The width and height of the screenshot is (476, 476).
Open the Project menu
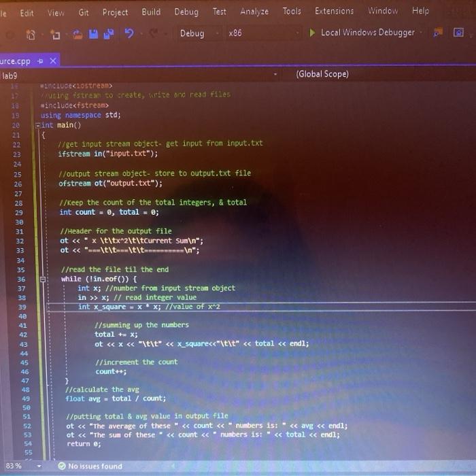(x=115, y=12)
